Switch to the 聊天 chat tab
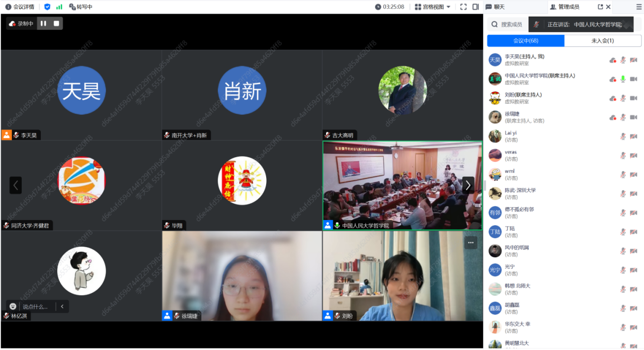 click(x=500, y=7)
